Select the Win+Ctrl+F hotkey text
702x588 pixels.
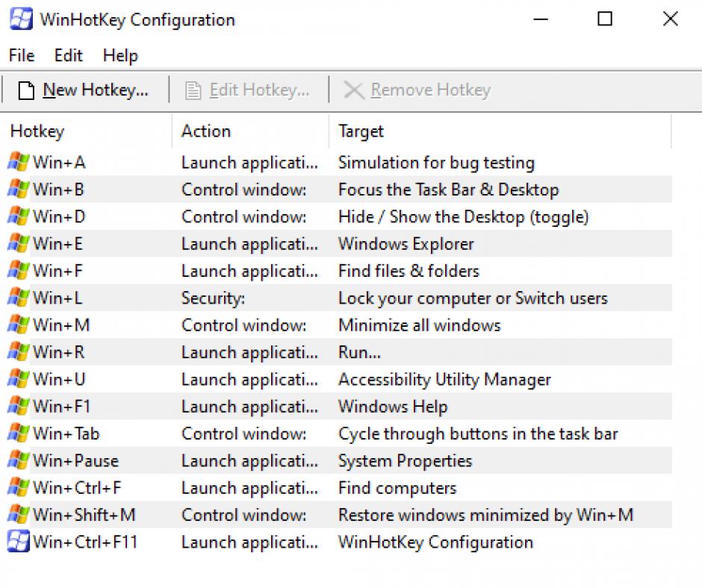(77, 488)
